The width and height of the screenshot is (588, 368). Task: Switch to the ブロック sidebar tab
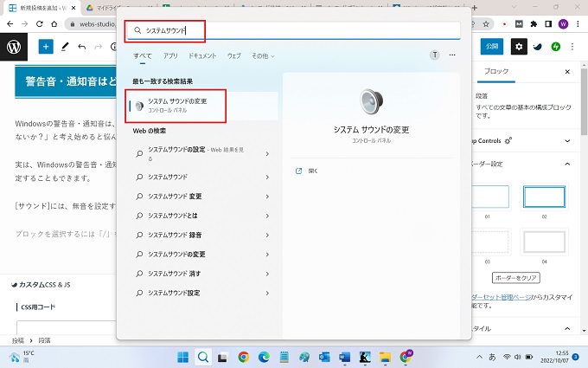tap(496, 71)
